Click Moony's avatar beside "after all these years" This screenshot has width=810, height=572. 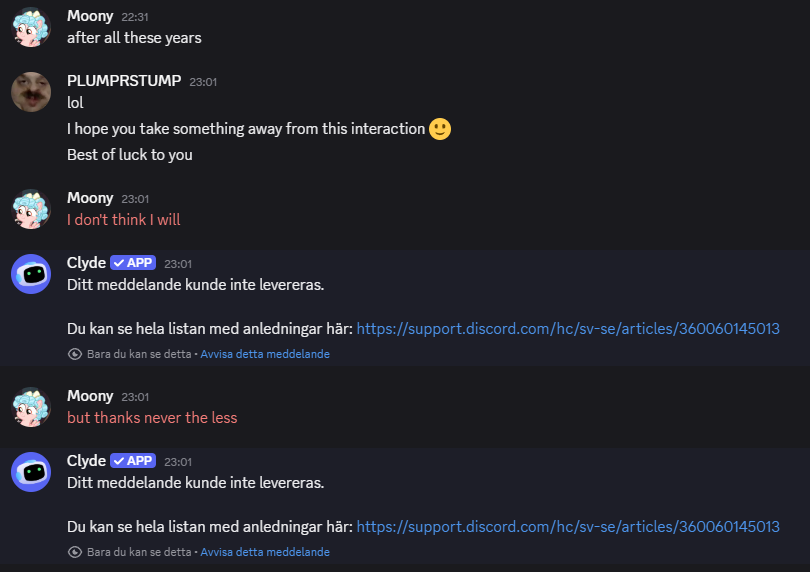[x=31, y=27]
